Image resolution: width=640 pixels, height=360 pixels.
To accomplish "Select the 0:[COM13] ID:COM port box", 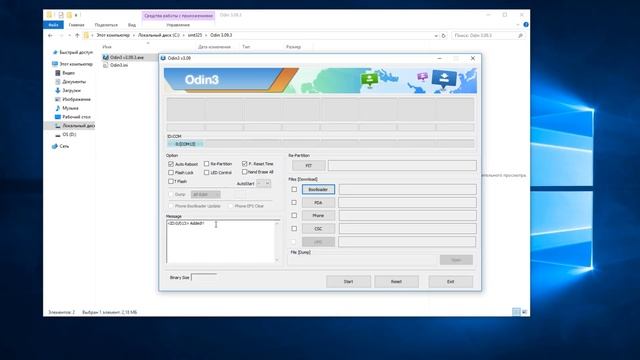I will [185, 144].
